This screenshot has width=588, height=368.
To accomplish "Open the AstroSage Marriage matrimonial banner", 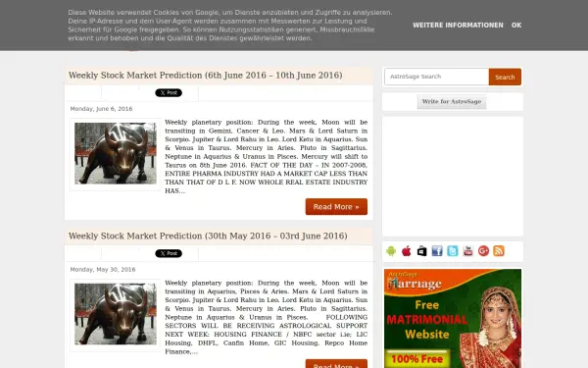I will 453,318.
